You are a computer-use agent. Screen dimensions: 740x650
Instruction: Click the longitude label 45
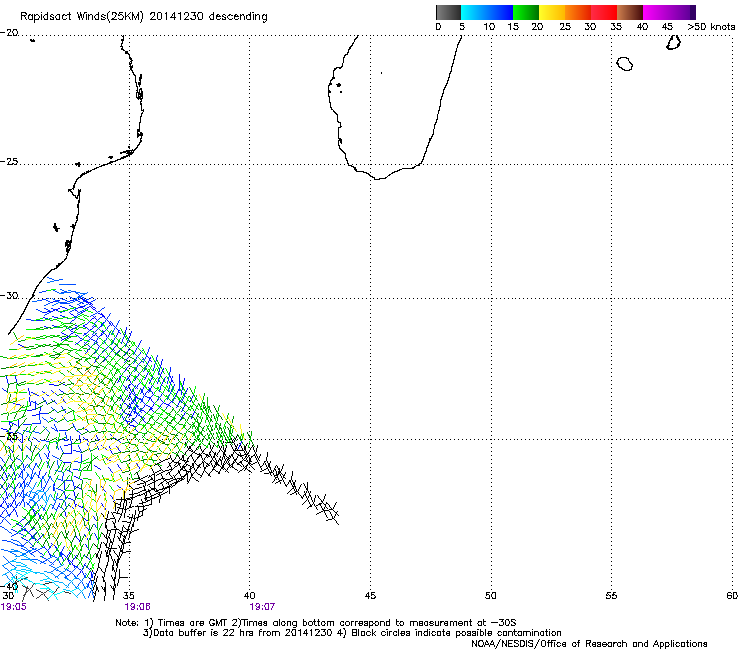370,596
